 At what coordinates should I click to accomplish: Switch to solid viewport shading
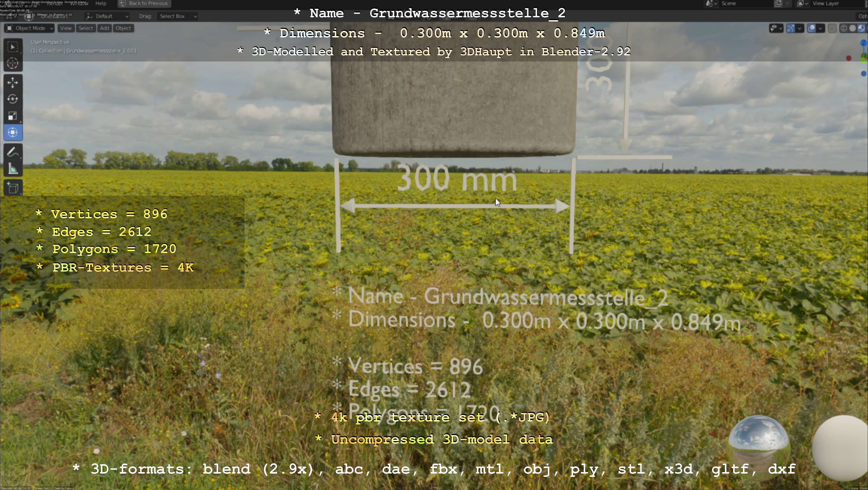point(852,28)
